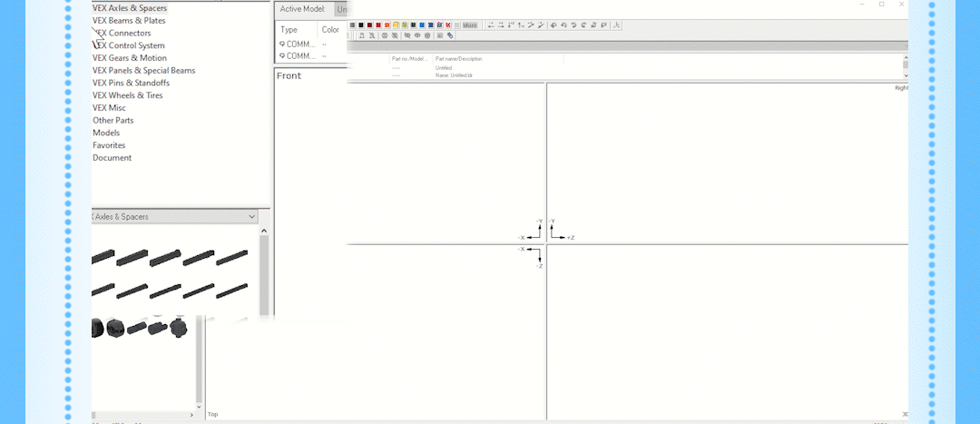
Task: Pick the axle with rounded cap thumbnail
Action: pos(166,257)
